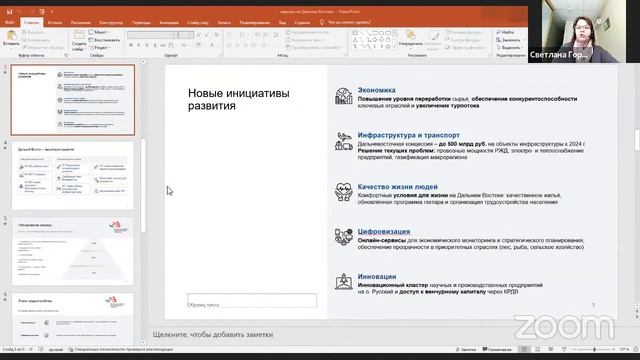Screen dimensions: 640x360
Task: Switch to the Review (Рецензирование) tab
Action: [x=255, y=22]
